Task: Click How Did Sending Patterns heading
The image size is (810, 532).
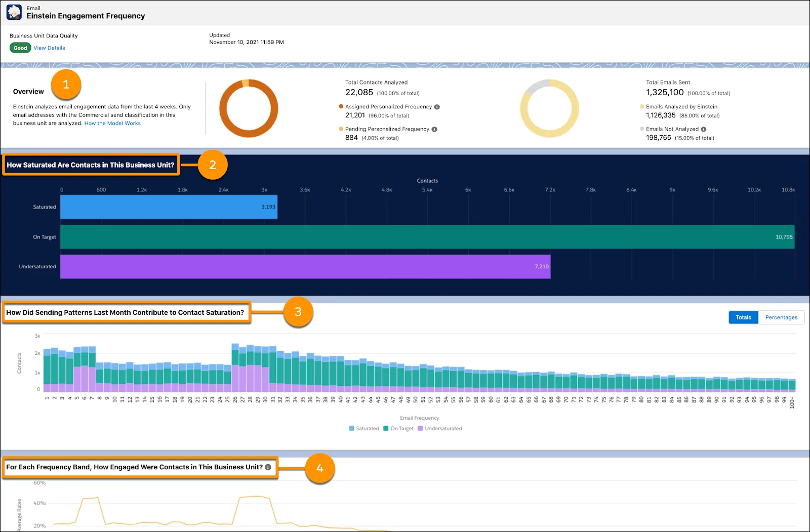Action: click(125, 313)
